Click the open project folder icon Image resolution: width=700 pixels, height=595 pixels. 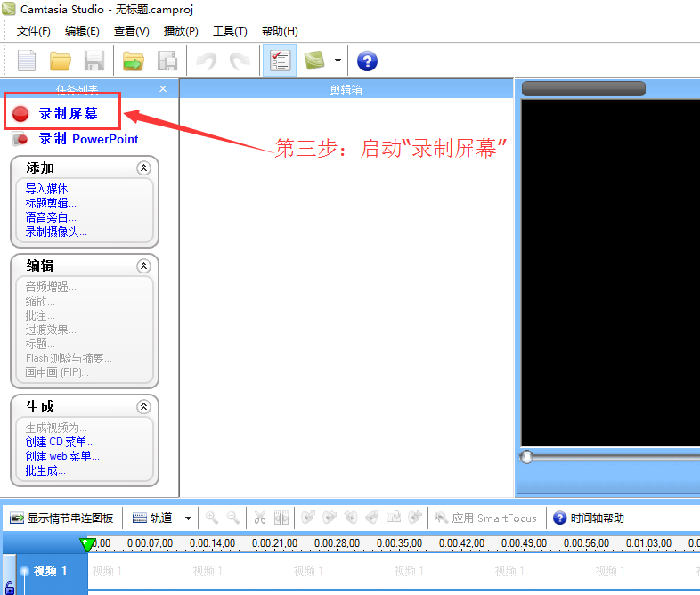click(61, 61)
